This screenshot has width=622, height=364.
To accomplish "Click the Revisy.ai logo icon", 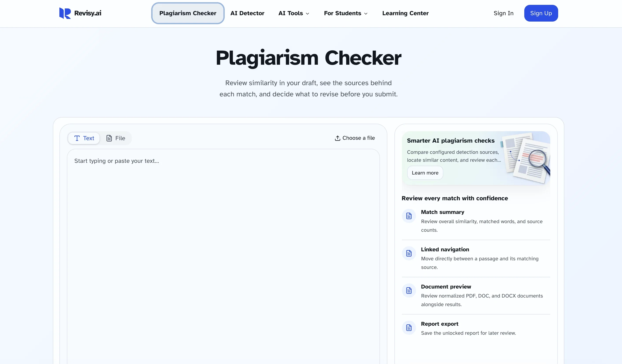I will 65,13.
